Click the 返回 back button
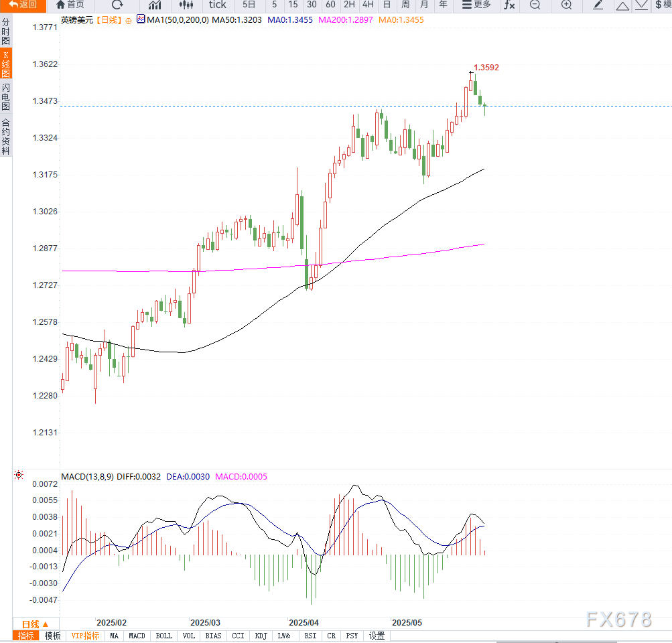 coord(23,5)
